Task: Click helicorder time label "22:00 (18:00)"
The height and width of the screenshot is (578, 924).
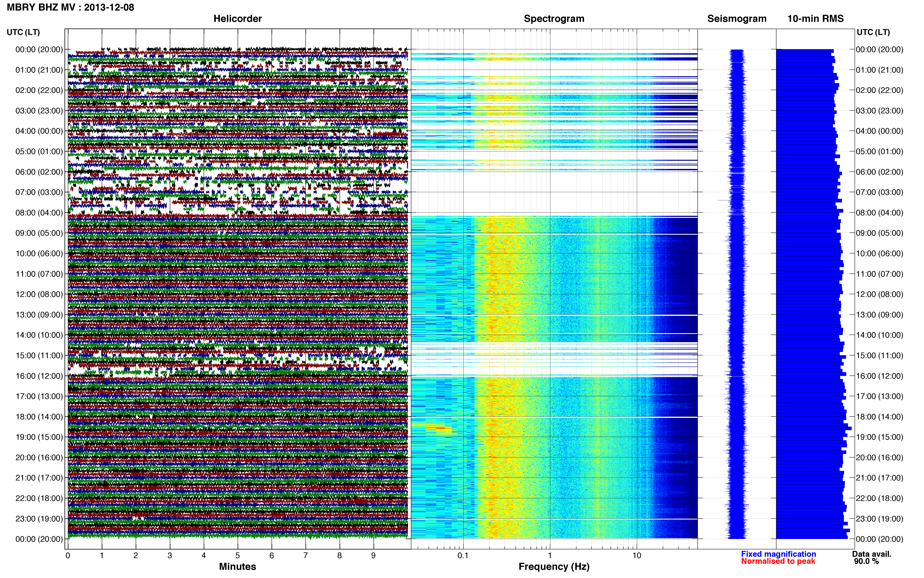Action: [39, 498]
